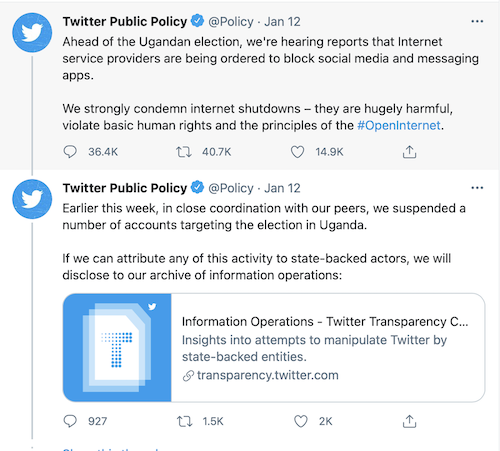Open Information Operations - Twitter Transparency card title
Screen dimensions: 500x451
[x=325, y=322]
